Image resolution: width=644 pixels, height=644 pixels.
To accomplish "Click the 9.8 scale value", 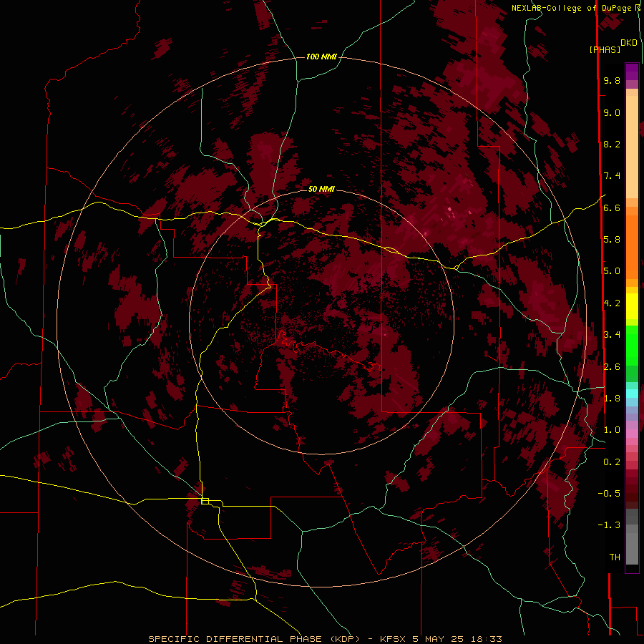I will (612, 80).
